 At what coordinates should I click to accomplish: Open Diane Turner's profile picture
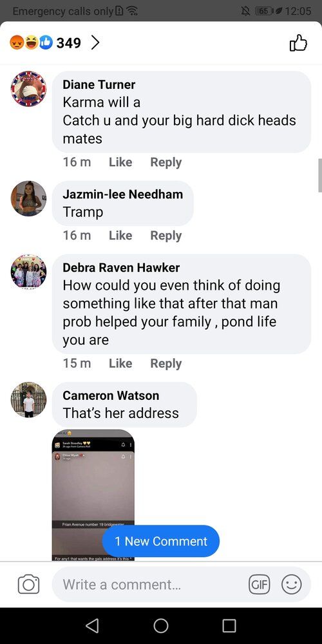click(x=28, y=89)
